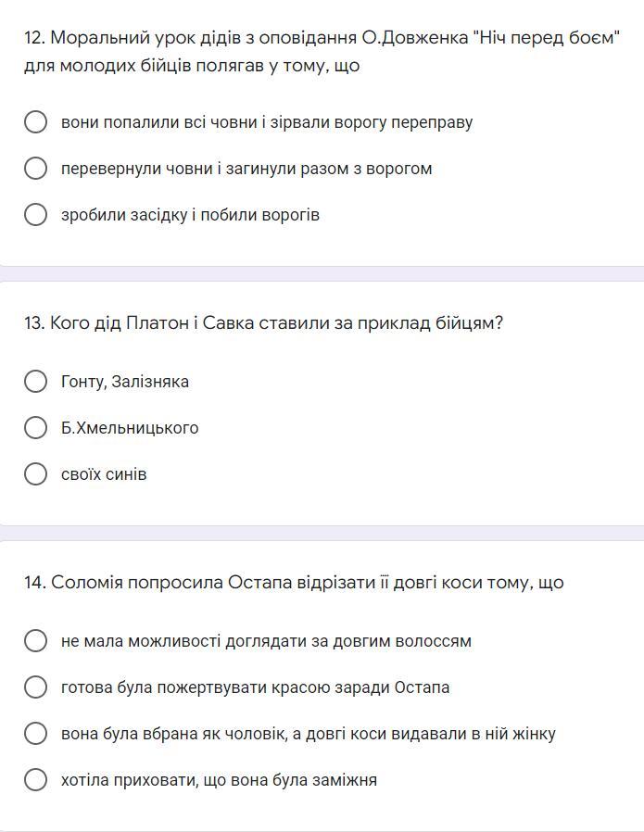This screenshot has height=832, width=644.
Task: Click the question 14 text about Соломія
Action: coord(294,583)
